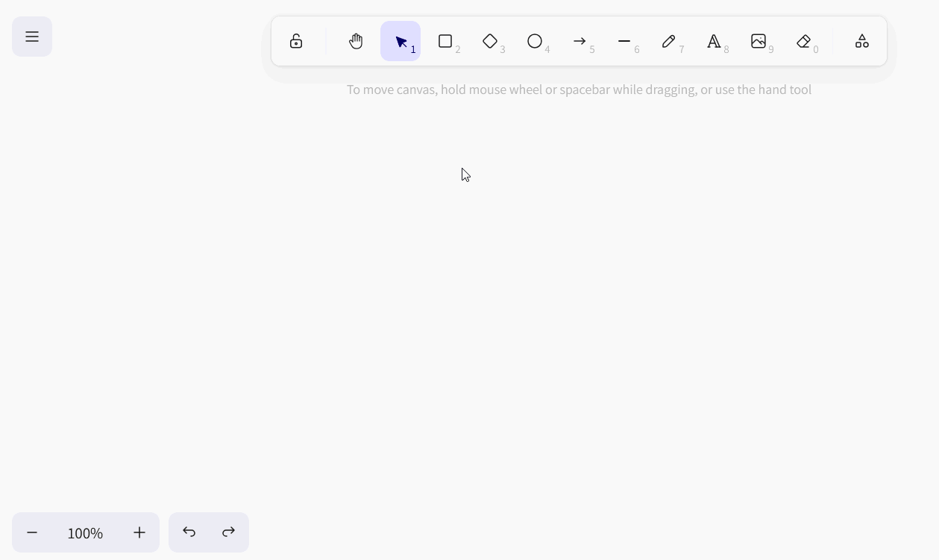Click the Insert image tool
Viewport: 939px width, 560px height.
[x=759, y=41]
